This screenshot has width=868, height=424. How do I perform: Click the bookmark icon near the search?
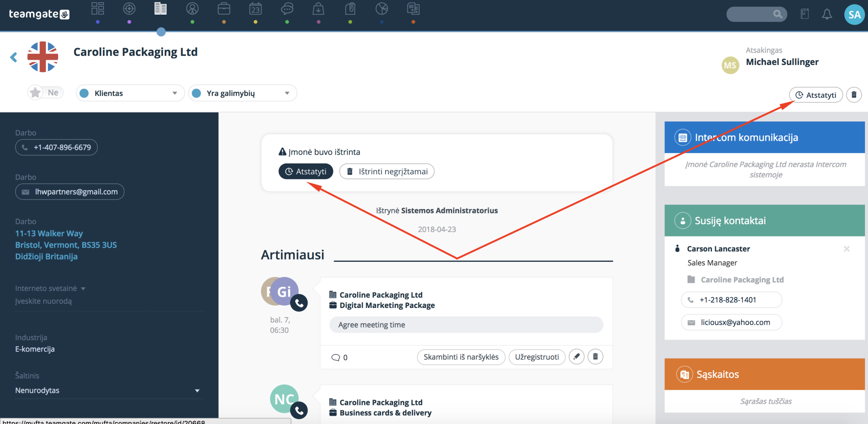tap(805, 14)
